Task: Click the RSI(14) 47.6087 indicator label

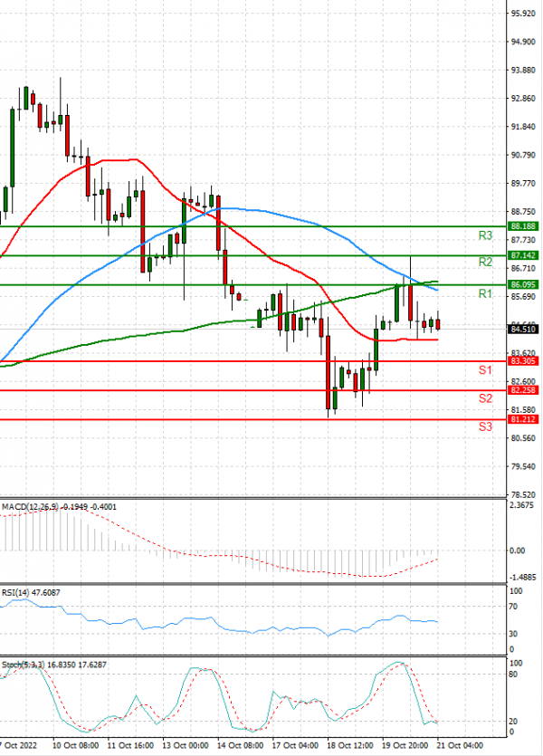Action: click(x=31, y=592)
